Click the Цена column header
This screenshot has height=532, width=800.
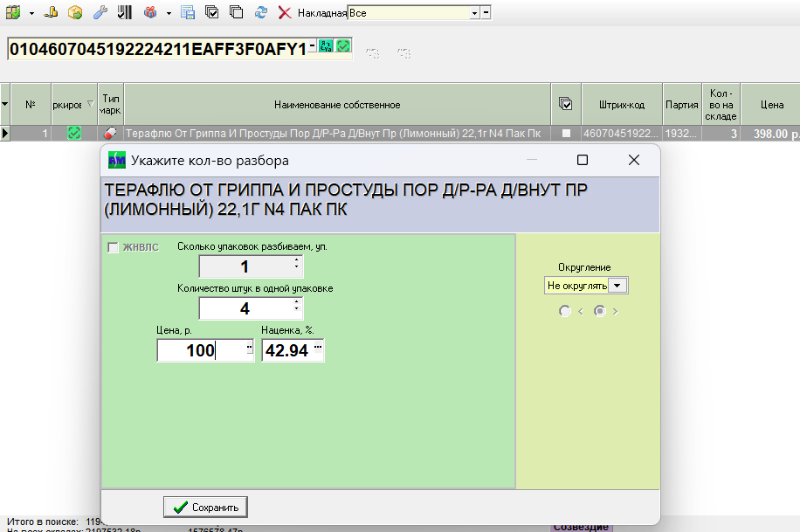771,105
